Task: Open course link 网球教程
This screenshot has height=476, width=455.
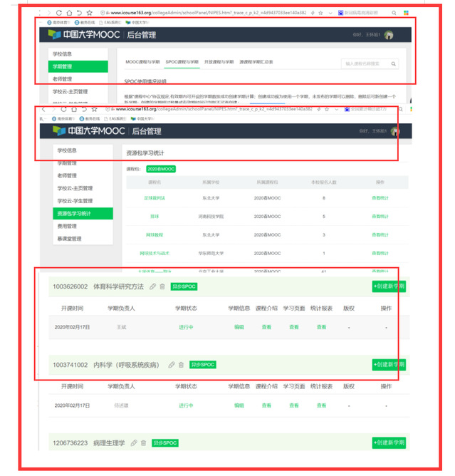Action: [x=155, y=234]
